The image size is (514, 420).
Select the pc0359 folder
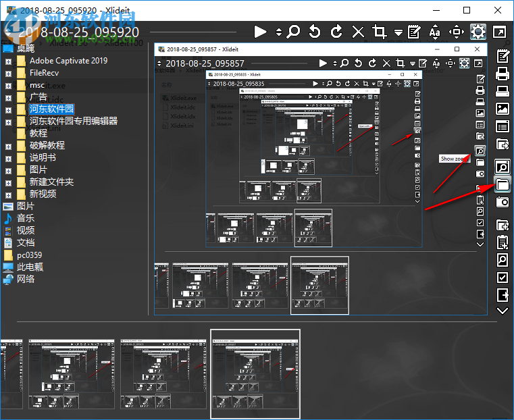(30, 255)
